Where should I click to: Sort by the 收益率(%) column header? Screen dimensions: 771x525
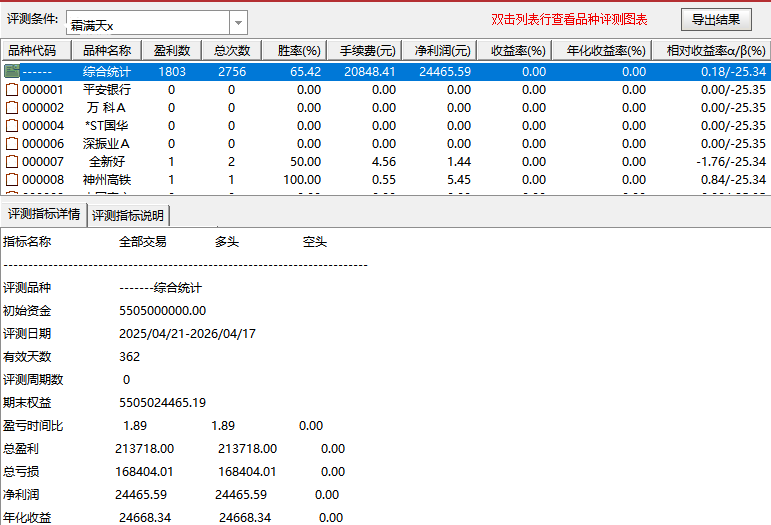[514, 50]
